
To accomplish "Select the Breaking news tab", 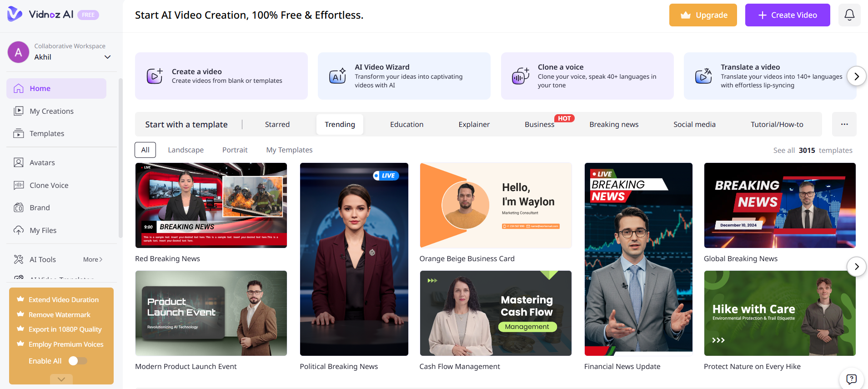I will pos(613,124).
